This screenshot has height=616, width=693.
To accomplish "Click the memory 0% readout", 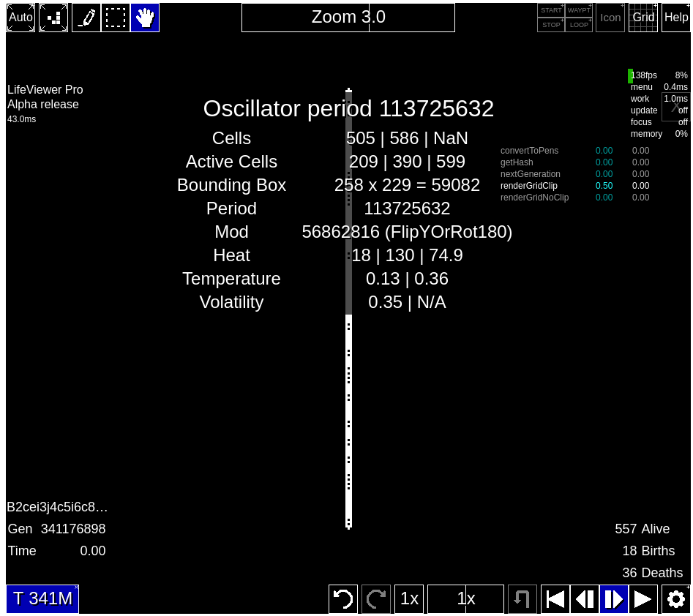I will 659,133.
